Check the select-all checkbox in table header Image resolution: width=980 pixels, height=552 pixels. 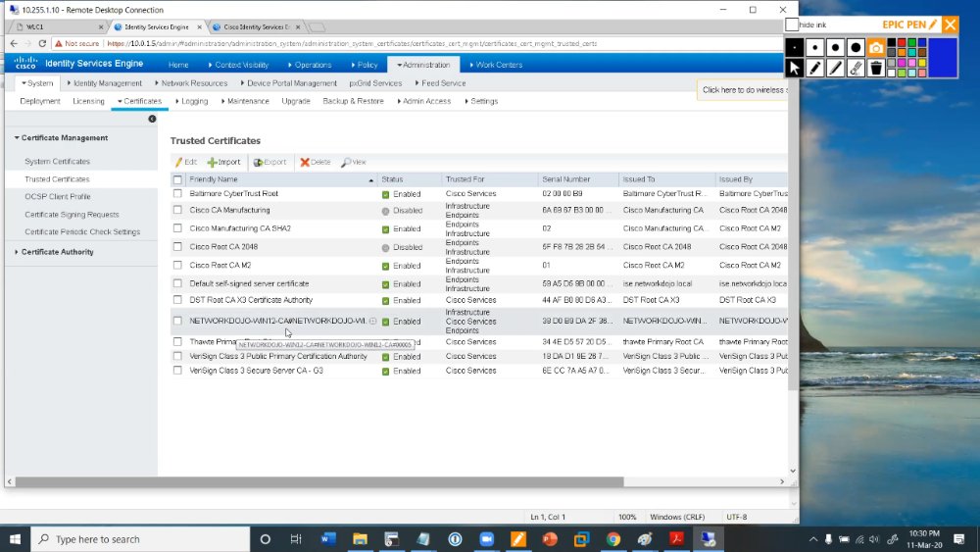177,179
